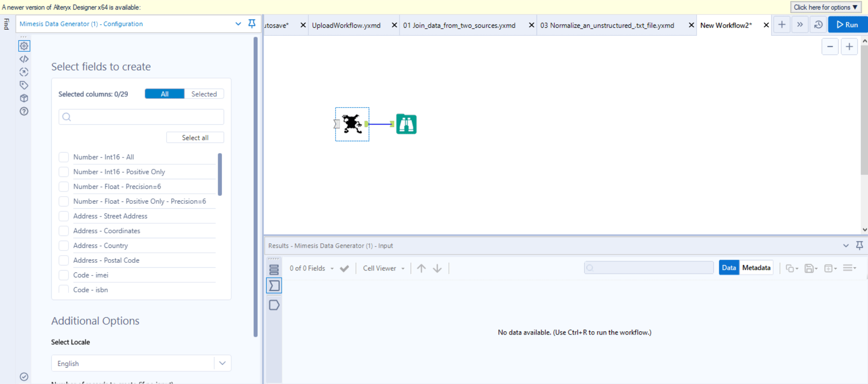Select the Mimesis Data Generator tool on canvas
Viewport: 868px width, 384px height.
[352, 124]
